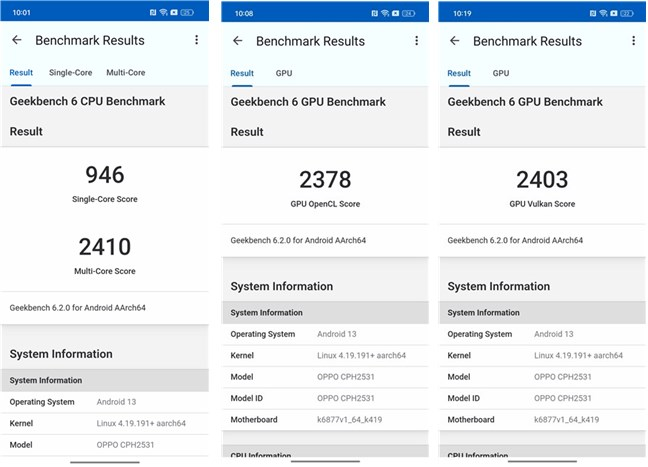This screenshot has width=648, height=467.
Task: Tap the 946 Single-Core Score value
Action: [x=105, y=174]
